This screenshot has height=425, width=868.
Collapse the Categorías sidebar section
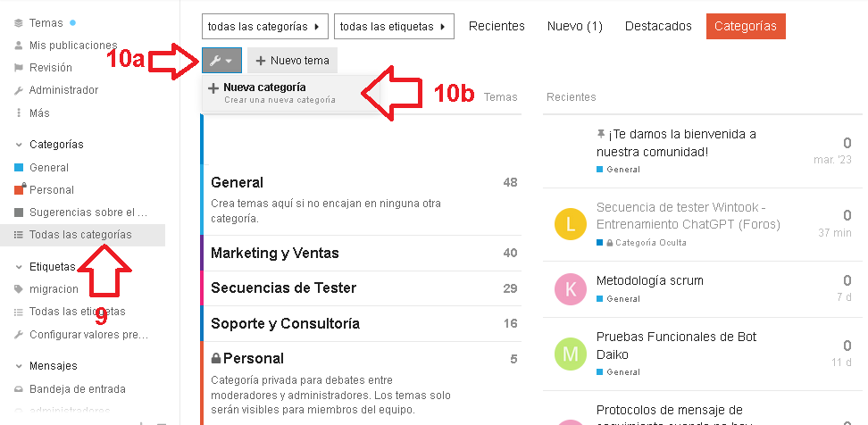pyautogui.click(x=20, y=145)
